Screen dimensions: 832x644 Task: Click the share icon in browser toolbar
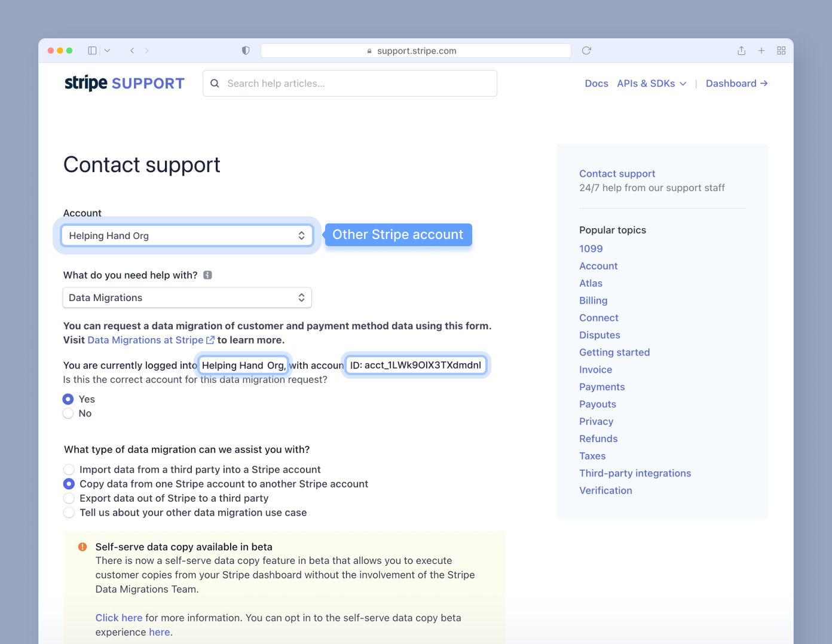click(741, 50)
